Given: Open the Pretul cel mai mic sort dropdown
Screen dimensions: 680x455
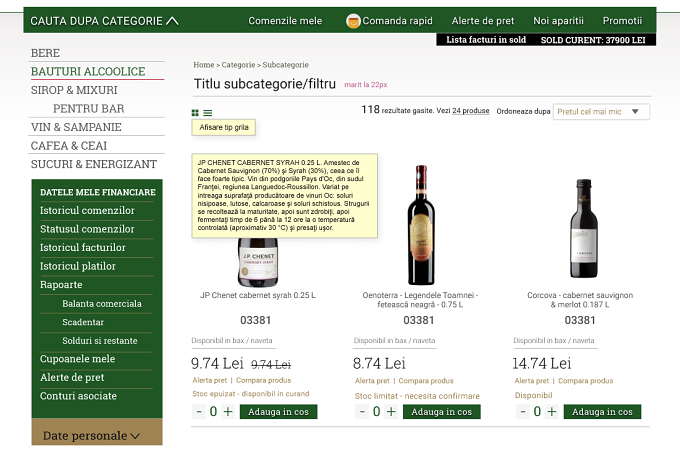Looking at the screenshot, I should pyautogui.click(x=601, y=112).
